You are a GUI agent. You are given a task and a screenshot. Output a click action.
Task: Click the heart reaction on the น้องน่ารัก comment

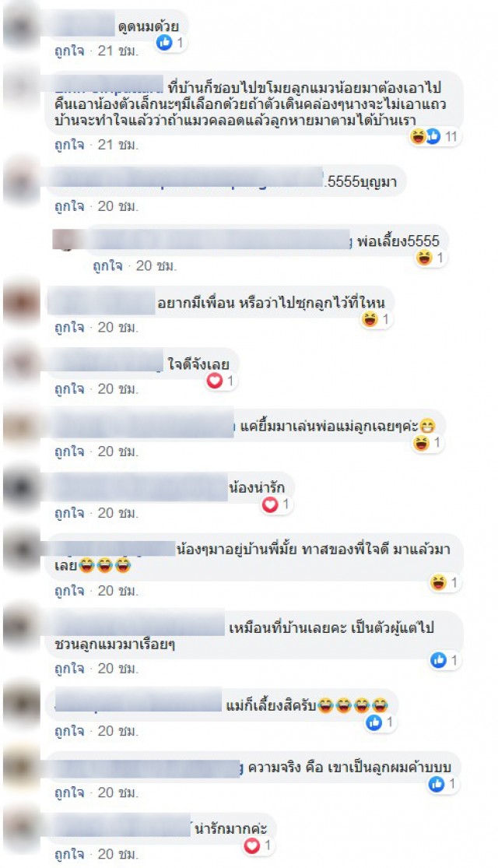[x=269, y=504]
